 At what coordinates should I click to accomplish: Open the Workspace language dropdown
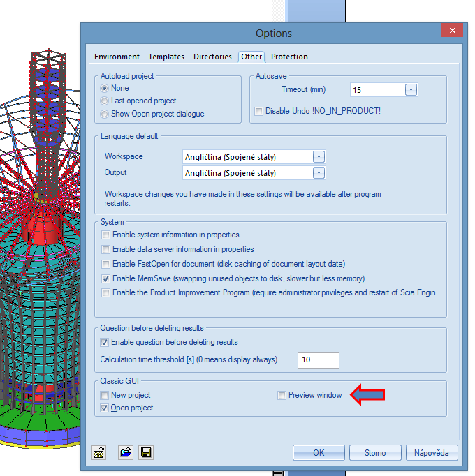pos(319,157)
